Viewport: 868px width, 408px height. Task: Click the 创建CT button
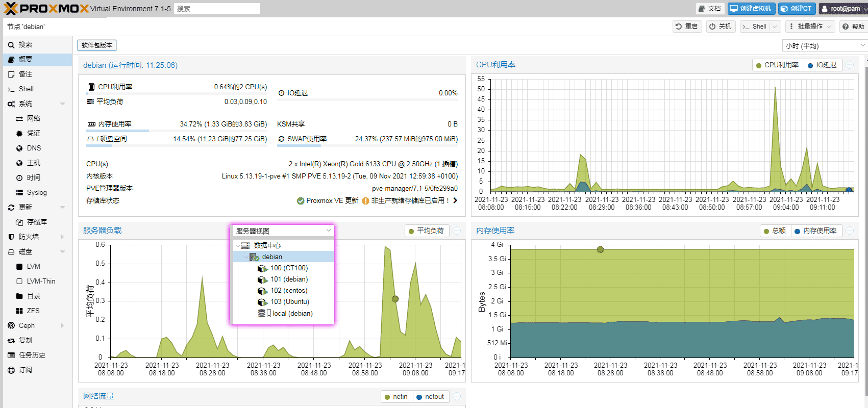797,9
